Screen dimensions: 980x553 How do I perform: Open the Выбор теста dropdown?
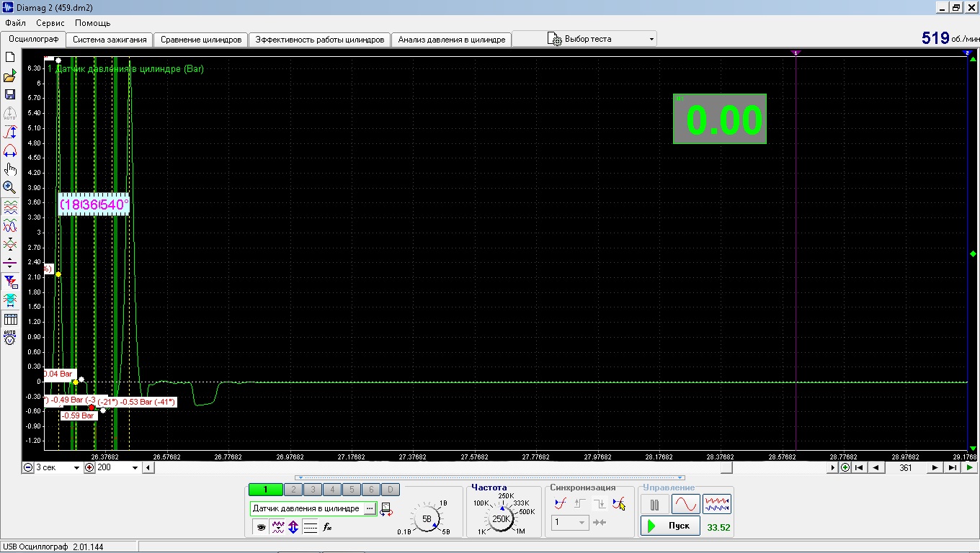[x=584, y=39]
